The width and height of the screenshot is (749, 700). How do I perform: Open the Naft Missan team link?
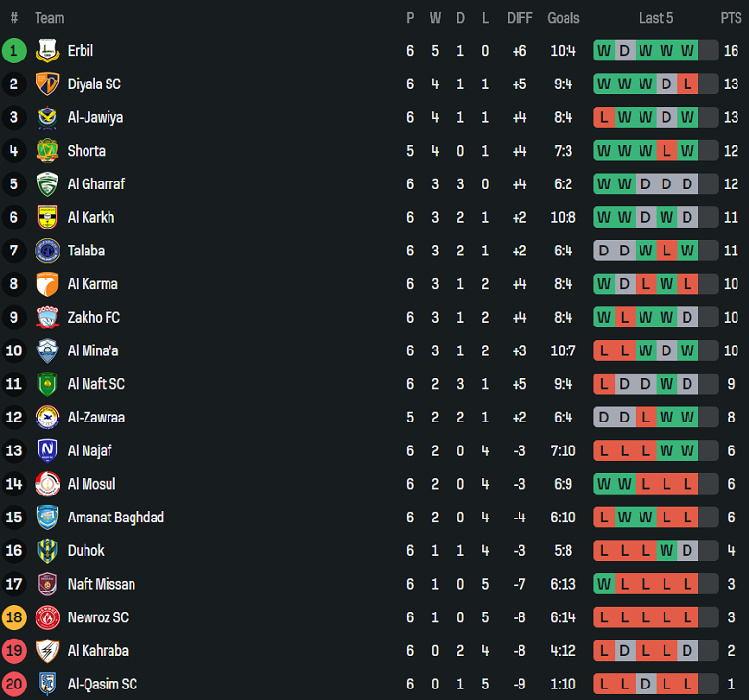(101, 584)
